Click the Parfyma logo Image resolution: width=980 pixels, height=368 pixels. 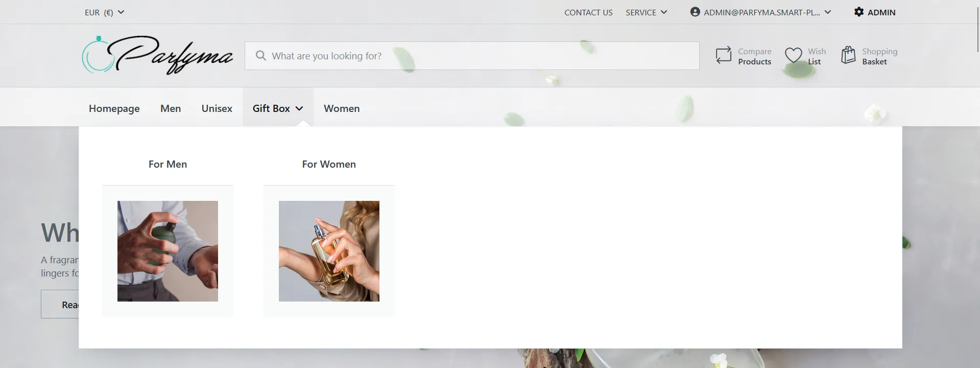(157, 55)
